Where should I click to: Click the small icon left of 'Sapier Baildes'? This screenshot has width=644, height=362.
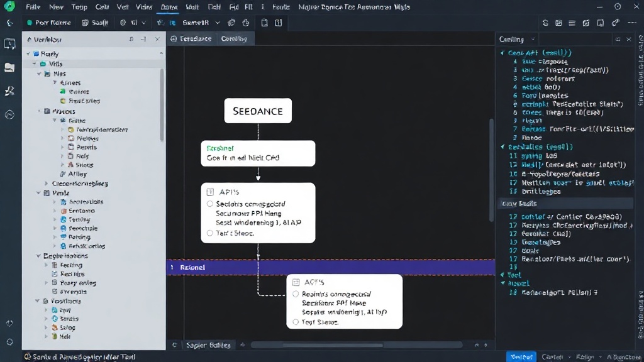point(175,345)
